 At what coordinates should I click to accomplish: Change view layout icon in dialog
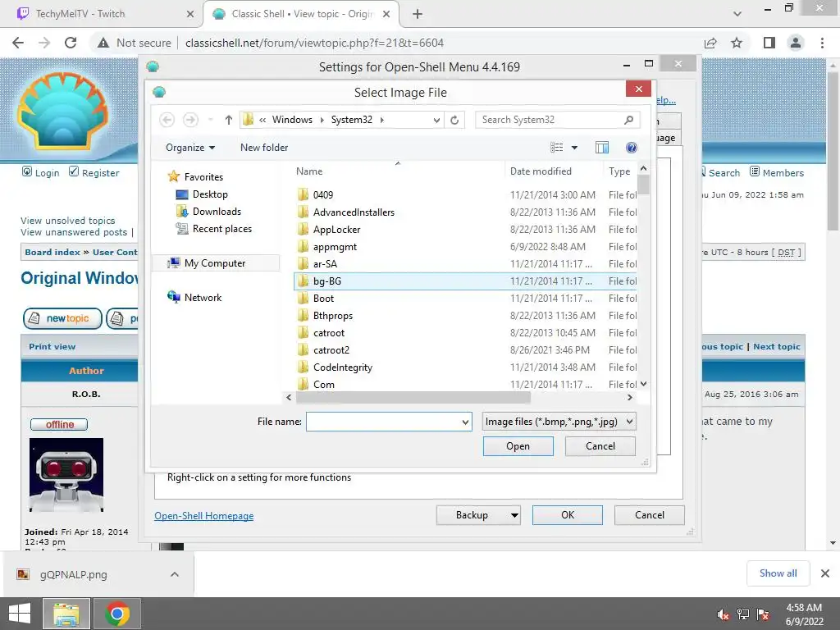point(557,148)
